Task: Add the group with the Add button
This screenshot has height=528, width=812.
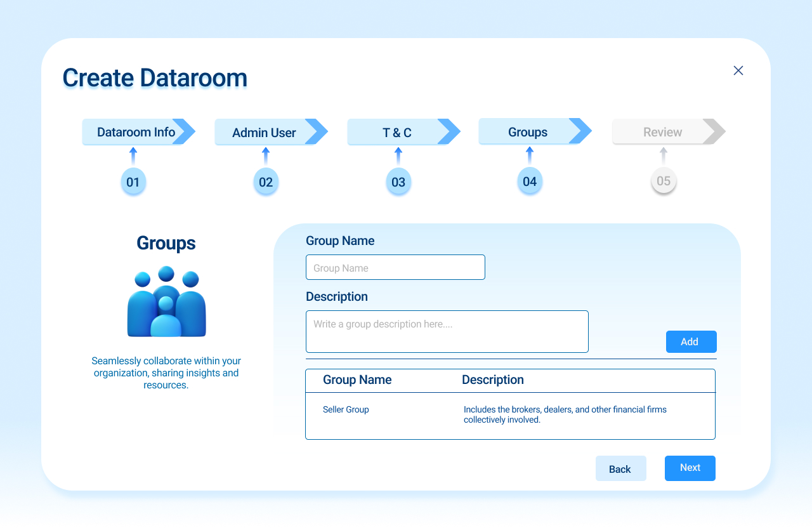Action: [x=691, y=341]
